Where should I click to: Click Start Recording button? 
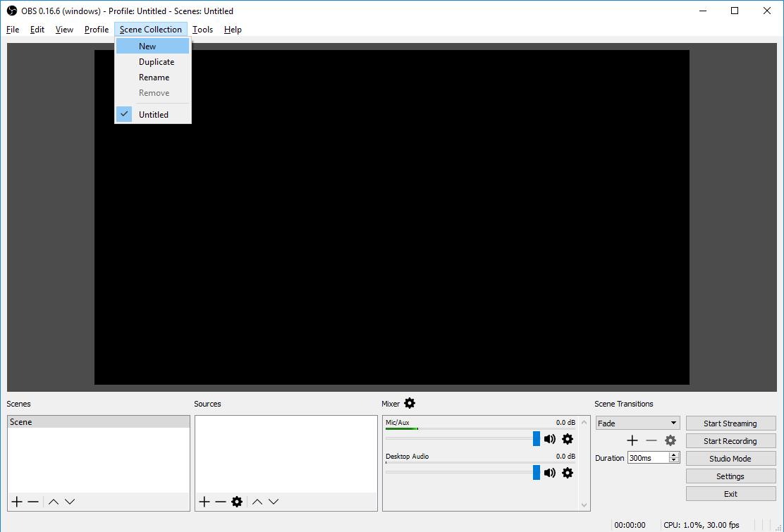click(x=730, y=440)
